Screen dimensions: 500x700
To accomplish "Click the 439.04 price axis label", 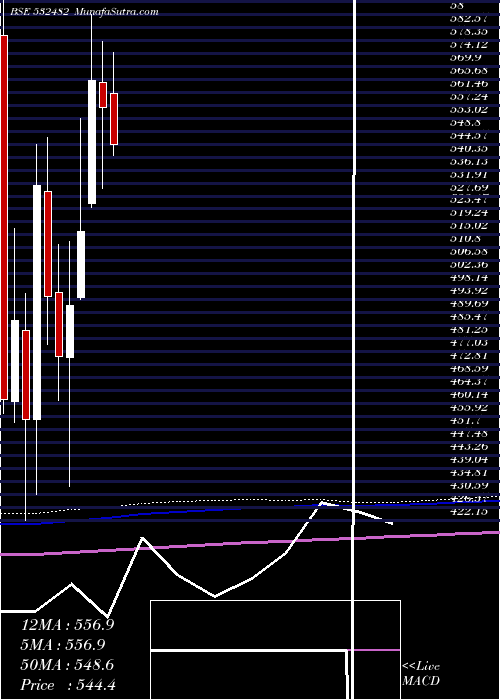I will tap(469, 459).
